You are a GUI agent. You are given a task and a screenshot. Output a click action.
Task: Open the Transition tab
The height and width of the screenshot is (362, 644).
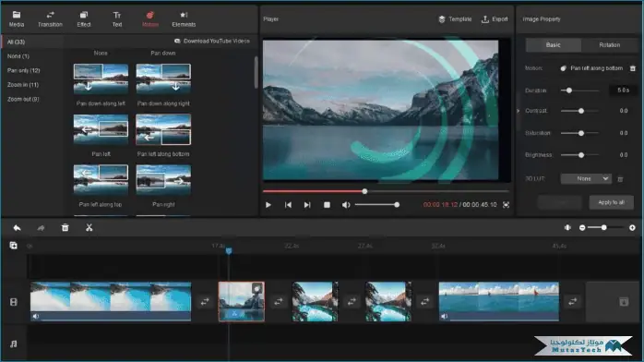50,19
